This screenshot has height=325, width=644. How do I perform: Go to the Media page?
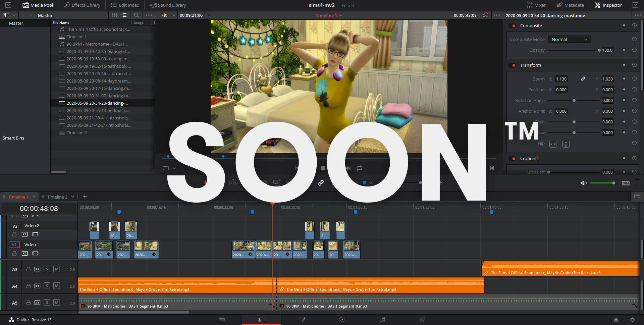[x=222, y=320]
